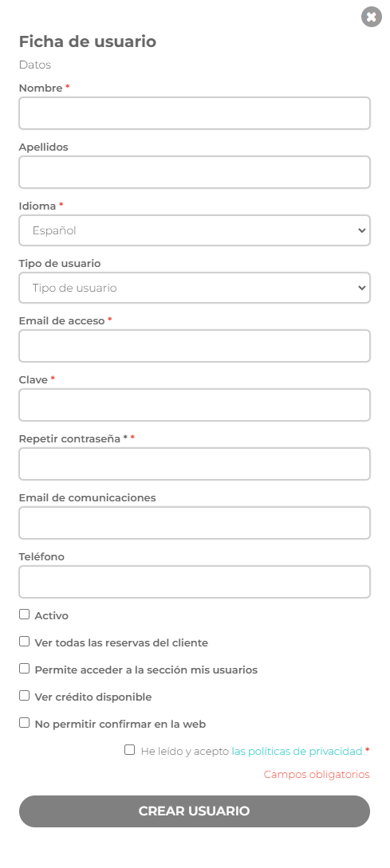This screenshot has height=868, width=390.
Task: Focus the Apellidos text box
Action: coord(195,172)
